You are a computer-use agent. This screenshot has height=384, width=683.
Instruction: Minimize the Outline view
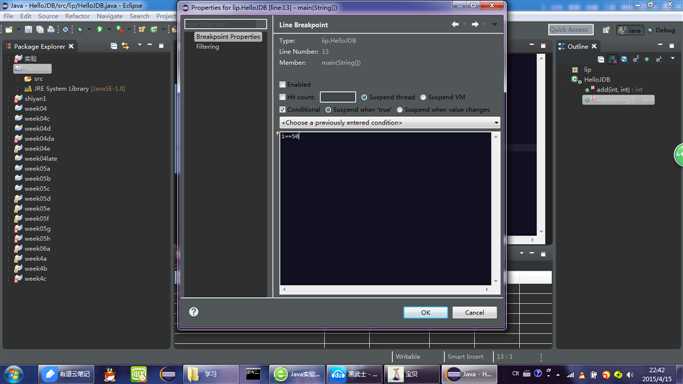660,45
